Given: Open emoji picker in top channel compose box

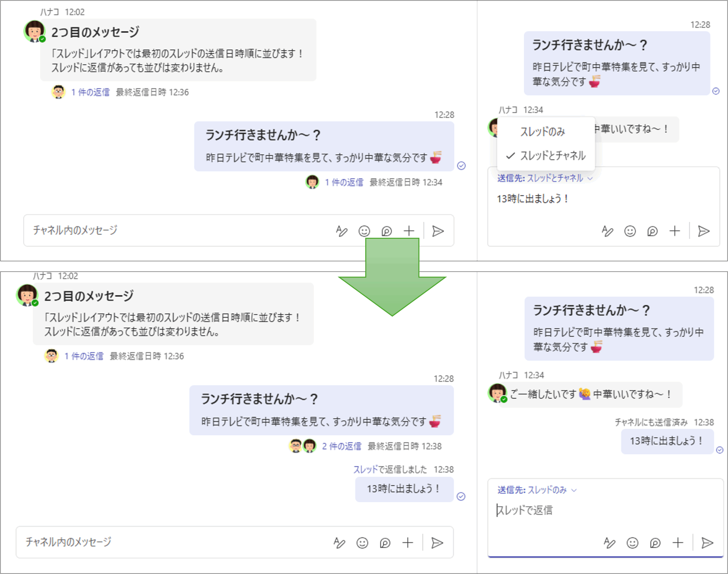Looking at the screenshot, I should tap(364, 231).
